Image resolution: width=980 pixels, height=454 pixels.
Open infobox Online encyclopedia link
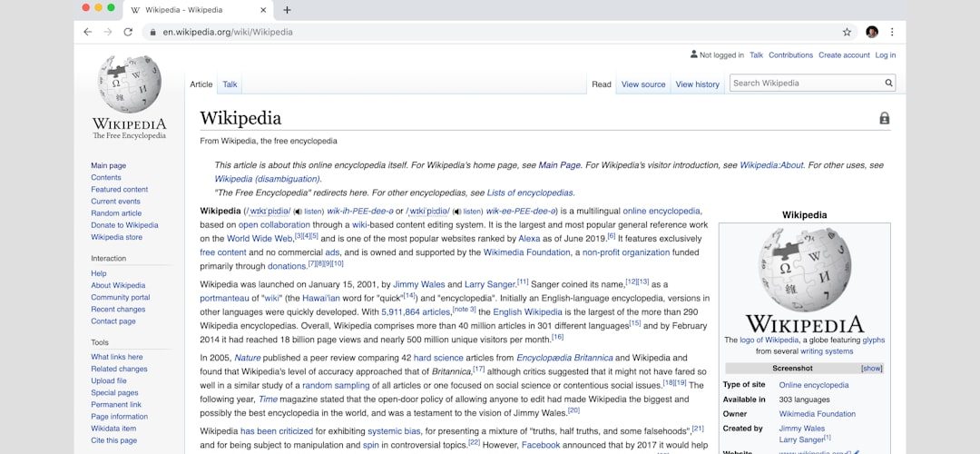(814, 385)
